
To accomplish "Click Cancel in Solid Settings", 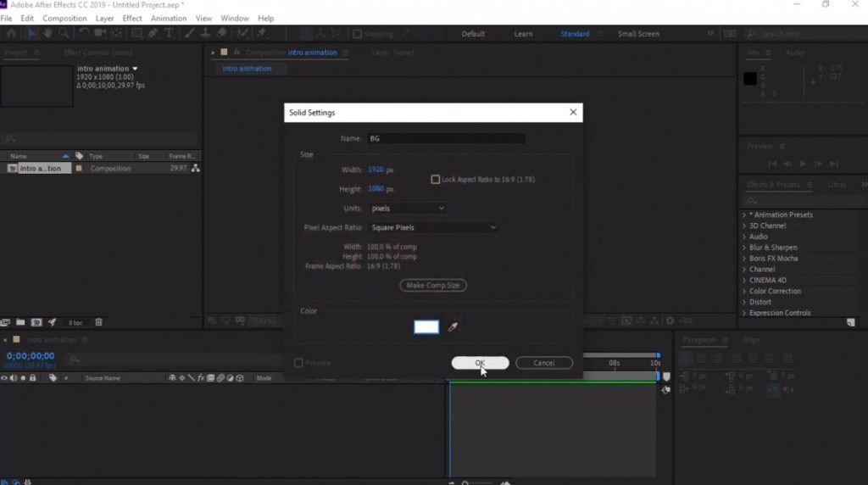I will pos(544,363).
